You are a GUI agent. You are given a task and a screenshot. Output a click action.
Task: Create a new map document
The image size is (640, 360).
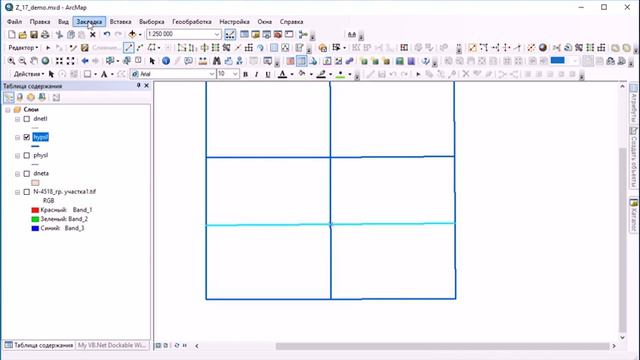pyautogui.click(x=12, y=35)
